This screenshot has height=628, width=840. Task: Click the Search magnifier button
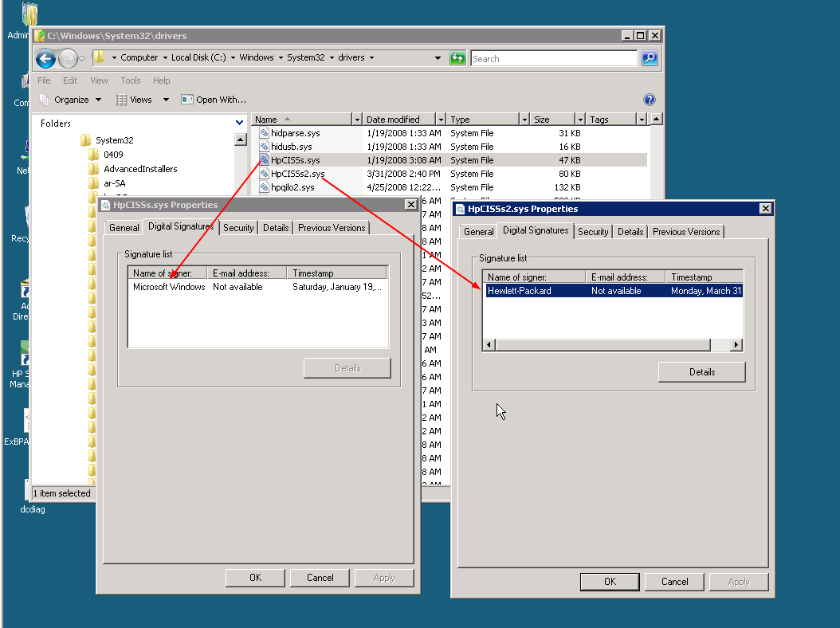coord(650,58)
